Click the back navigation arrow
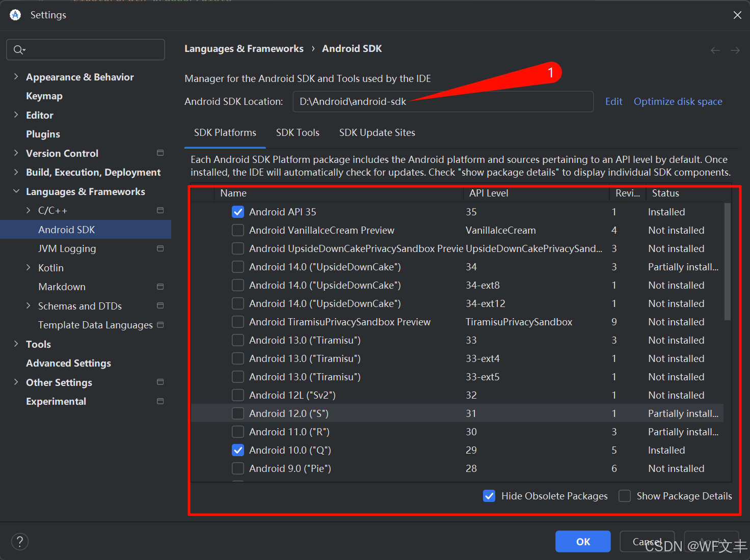 pos(715,50)
